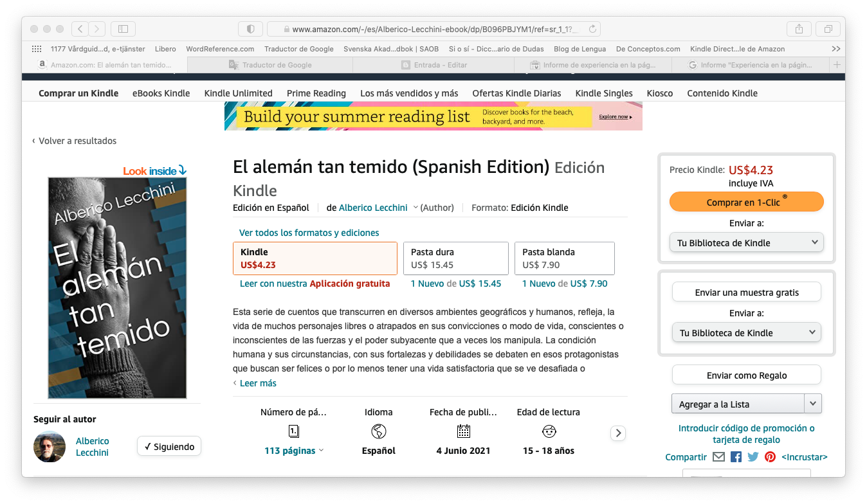Switch to the Informe de experiencia tab
Screen dimensions: 867x504
click(x=592, y=65)
